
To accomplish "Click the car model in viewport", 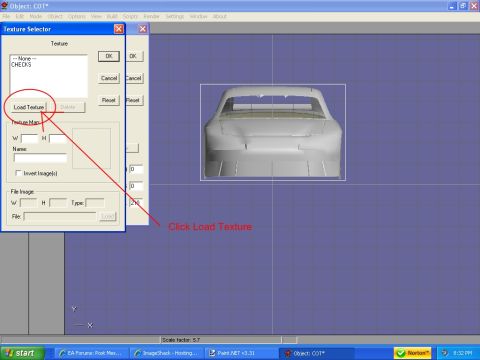I will point(273,132).
